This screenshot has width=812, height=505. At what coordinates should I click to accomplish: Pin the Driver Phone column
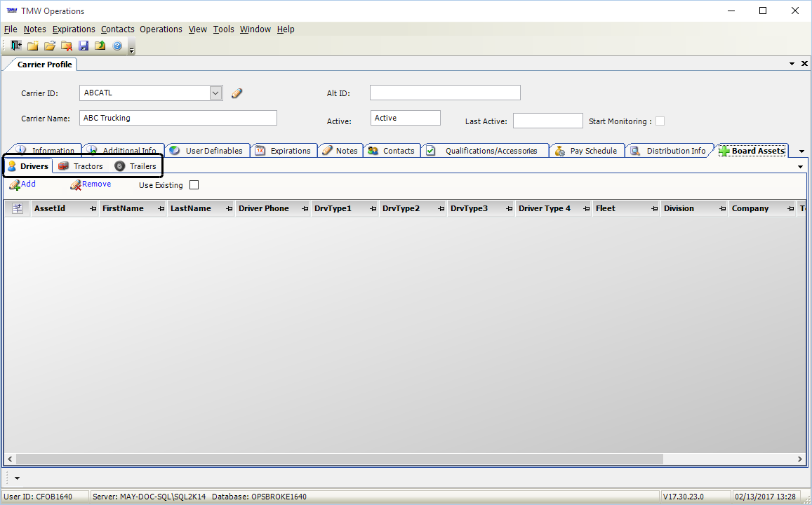(x=305, y=208)
